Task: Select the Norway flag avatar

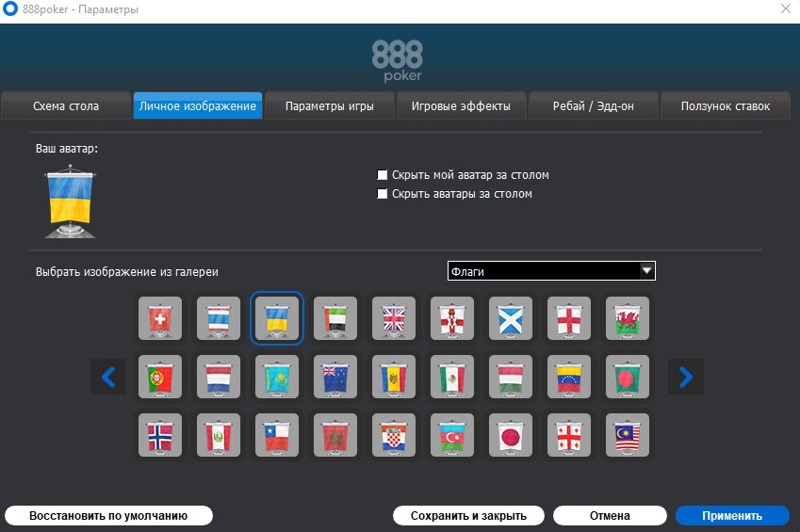Action: 160,435
